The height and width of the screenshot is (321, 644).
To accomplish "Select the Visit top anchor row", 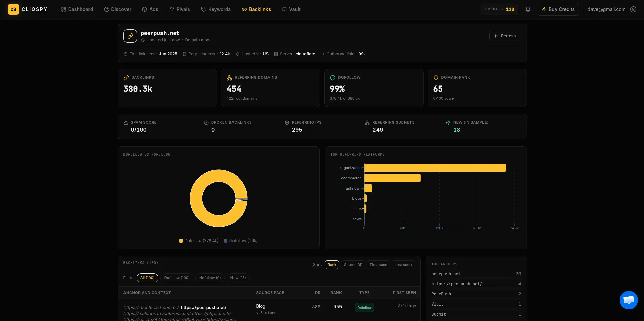I will point(476,304).
